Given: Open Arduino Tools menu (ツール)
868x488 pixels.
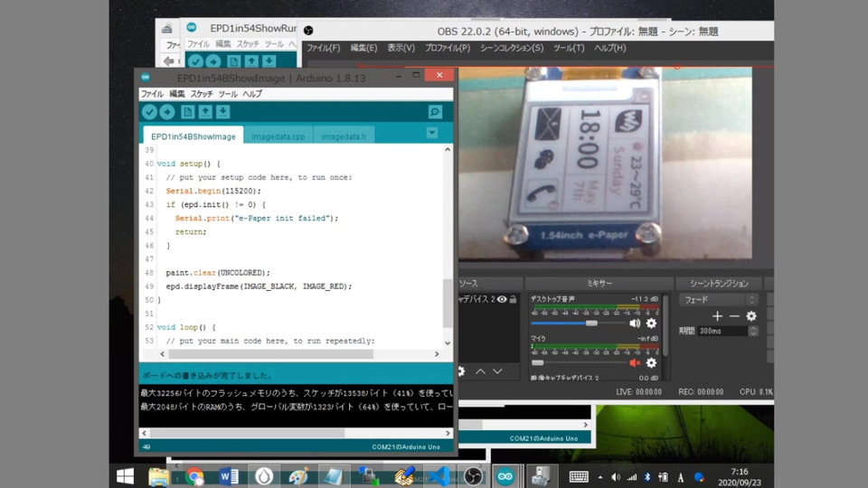Looking at the screenshot, I should pos(228,94).
